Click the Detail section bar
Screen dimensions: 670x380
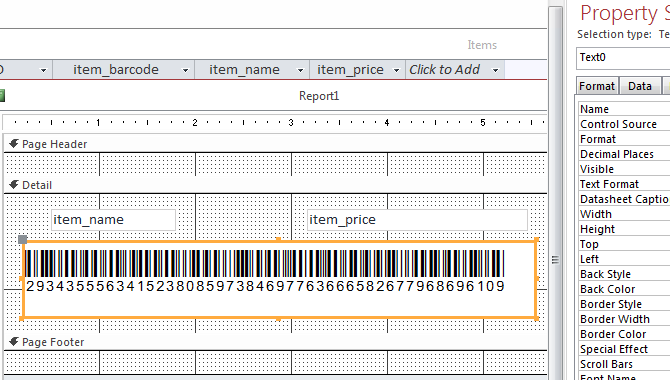tap(276, 185)
